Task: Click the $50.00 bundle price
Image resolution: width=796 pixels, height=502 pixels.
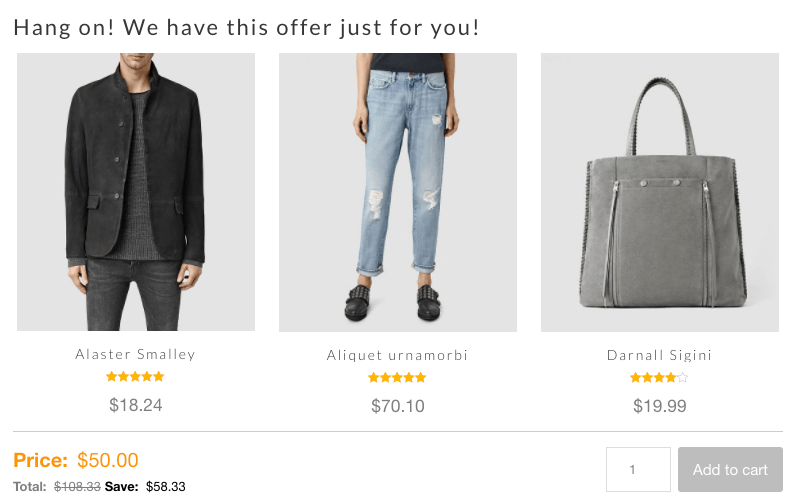Action: click(108, 460)
